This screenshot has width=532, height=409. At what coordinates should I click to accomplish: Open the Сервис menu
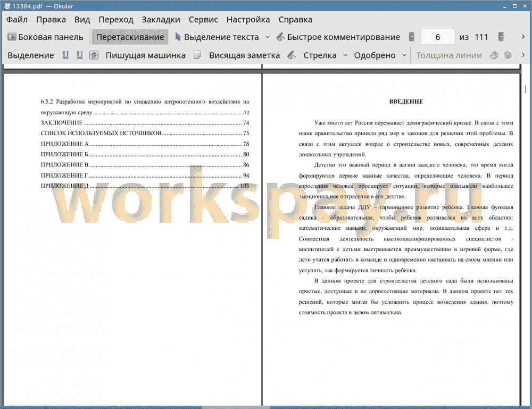203,20
